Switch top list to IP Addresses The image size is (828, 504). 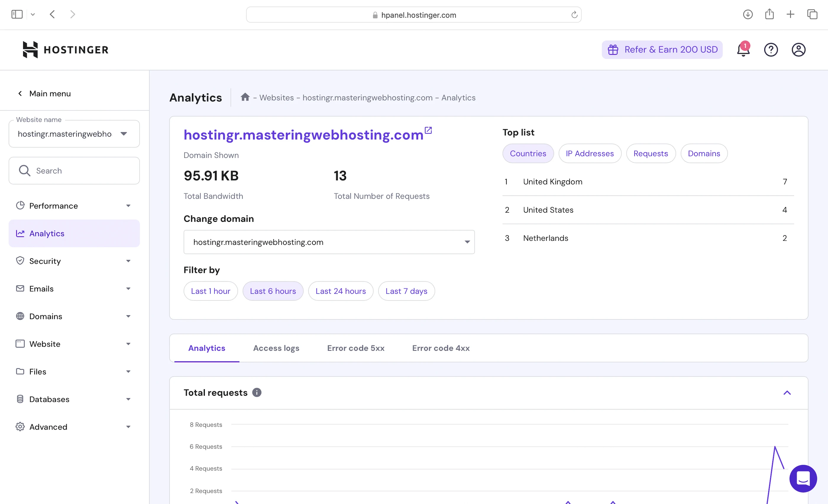(x=589, y=154)
